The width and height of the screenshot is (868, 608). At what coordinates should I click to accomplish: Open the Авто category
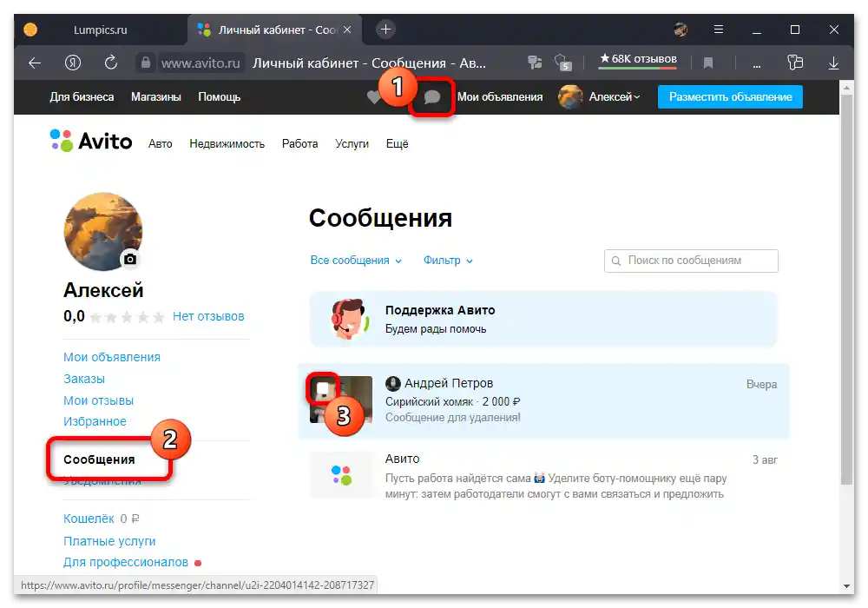(160, 144)
